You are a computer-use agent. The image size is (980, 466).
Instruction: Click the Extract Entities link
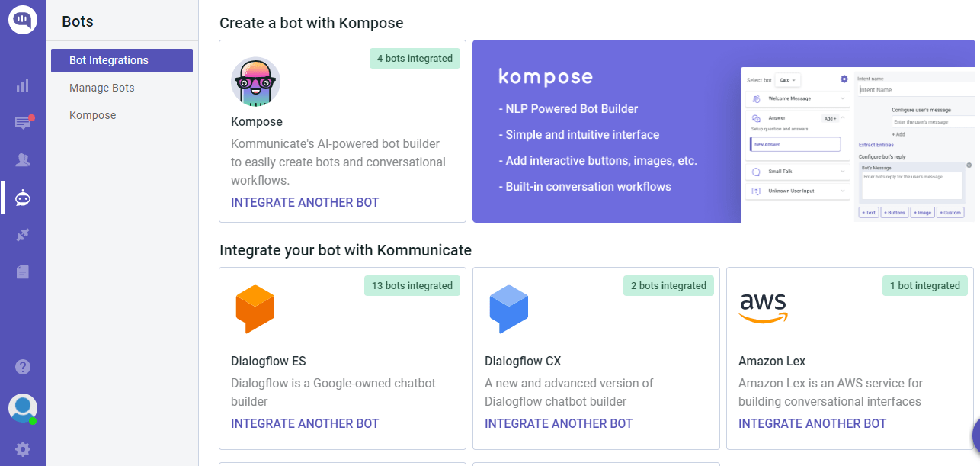point(876,143)
